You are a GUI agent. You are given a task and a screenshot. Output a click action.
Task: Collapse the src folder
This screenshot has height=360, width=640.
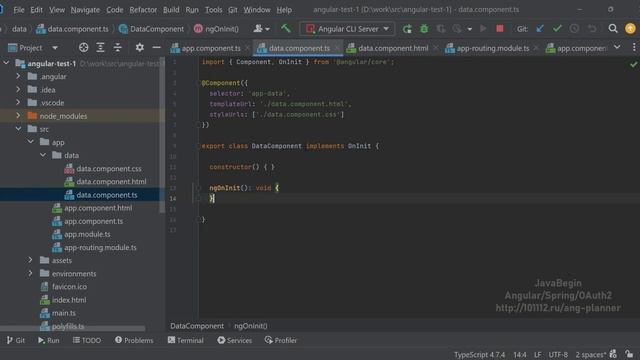click(18, 129)
